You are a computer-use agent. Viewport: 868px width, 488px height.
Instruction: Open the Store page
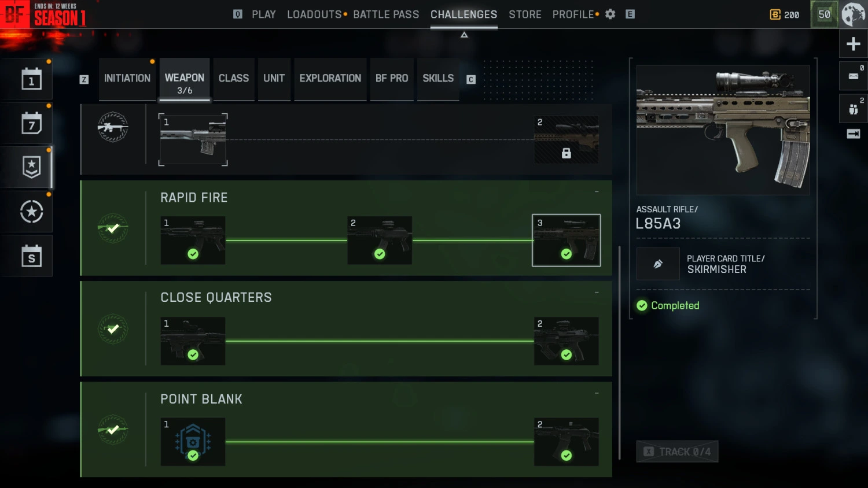[x=525, y=14]
